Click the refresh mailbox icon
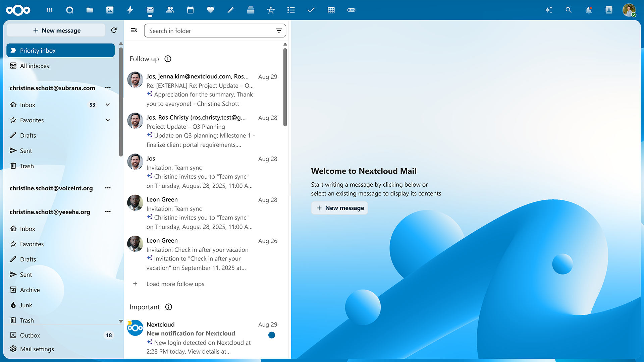The image size is (644, 362). click(x=114, y=30)
